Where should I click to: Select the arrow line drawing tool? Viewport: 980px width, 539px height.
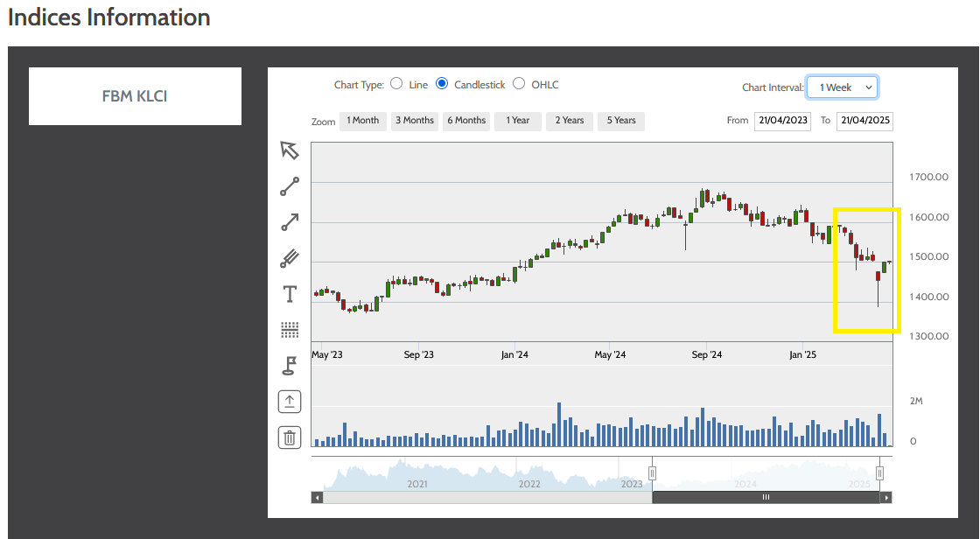point(290,222)
